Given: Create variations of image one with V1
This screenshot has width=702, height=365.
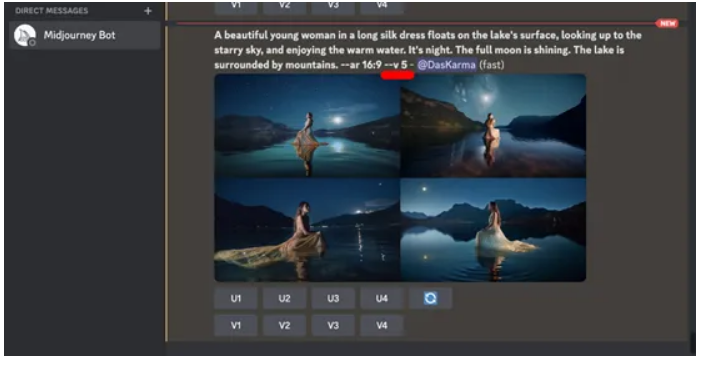Looking at the screenshot, I should pyautogui.click(x=235, y=325).
